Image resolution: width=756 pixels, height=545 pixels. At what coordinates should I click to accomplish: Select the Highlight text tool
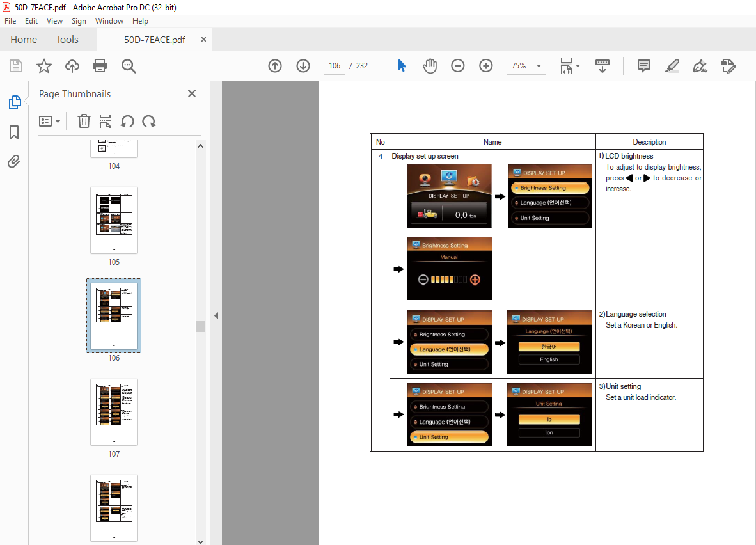(672, 66)
